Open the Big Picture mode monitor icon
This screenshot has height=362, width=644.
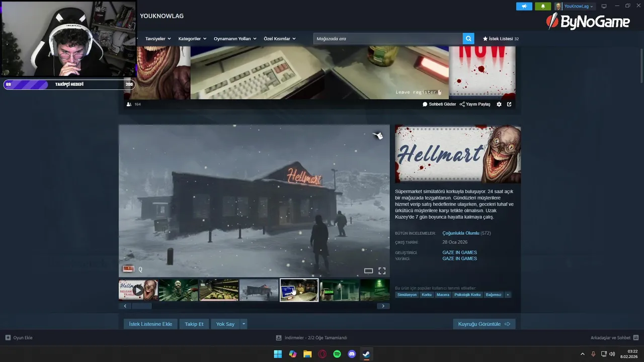click(604, 7)
